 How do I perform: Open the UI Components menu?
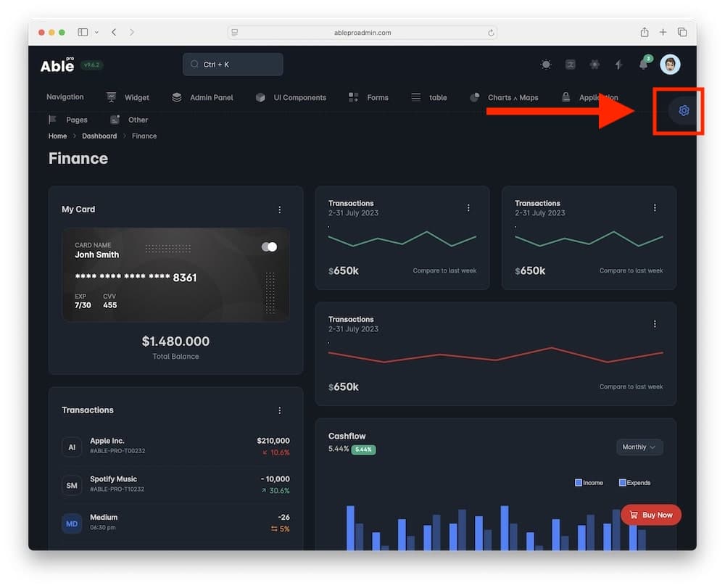(291, 98)
